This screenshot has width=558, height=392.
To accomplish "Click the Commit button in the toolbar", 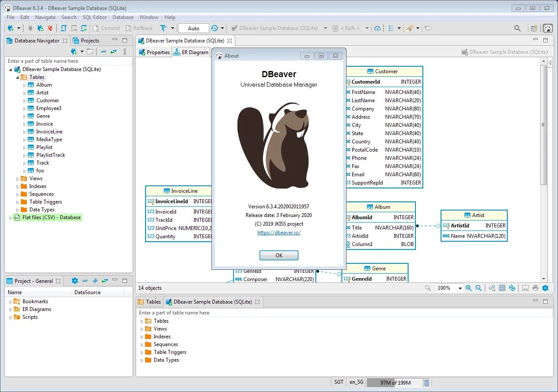I will [107, 28].
